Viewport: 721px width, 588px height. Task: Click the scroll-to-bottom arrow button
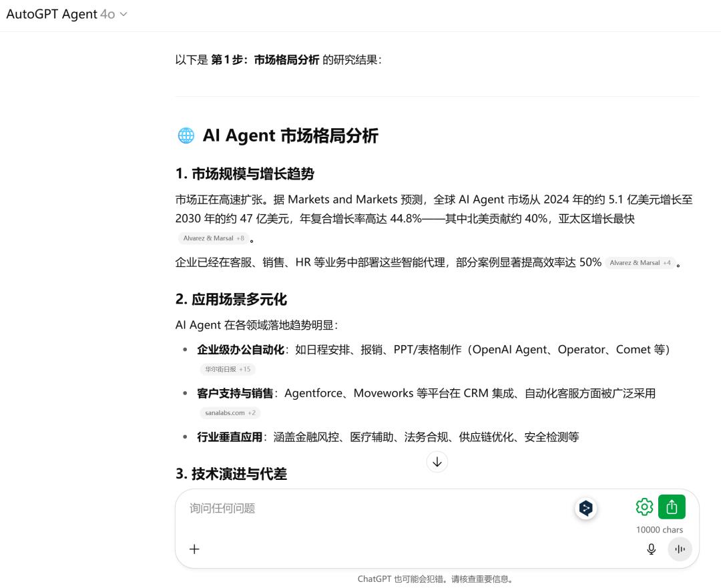coord(437,462)
